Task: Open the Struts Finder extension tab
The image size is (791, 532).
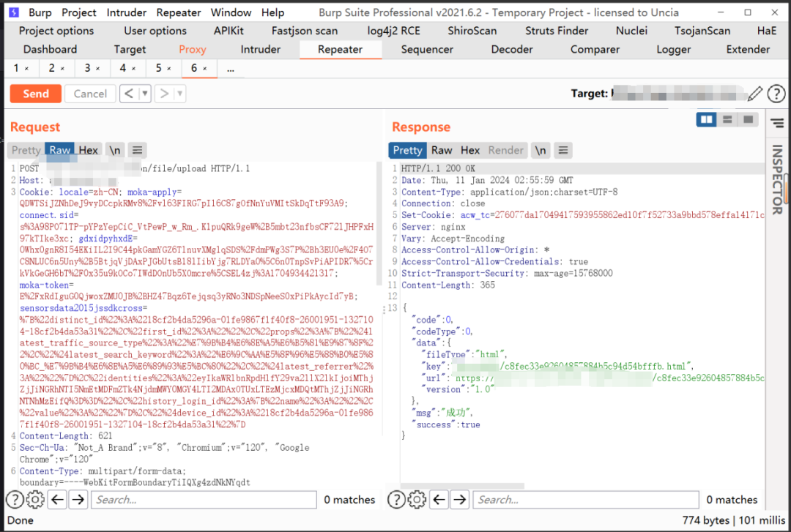Action: click(x=557, y=31)
